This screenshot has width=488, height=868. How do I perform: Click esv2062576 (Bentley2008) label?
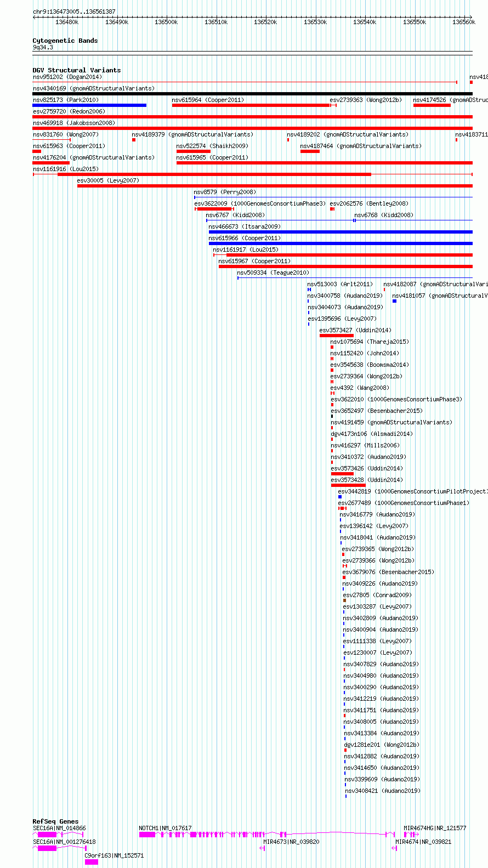point(369,203)
